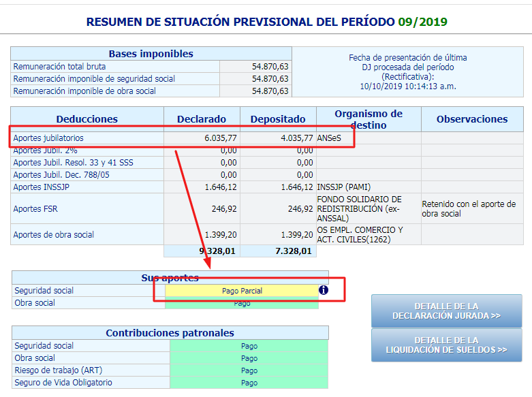Click Riesgo de trabajo (ART) Pago status

pyautogui.click(x=249, y=370)
